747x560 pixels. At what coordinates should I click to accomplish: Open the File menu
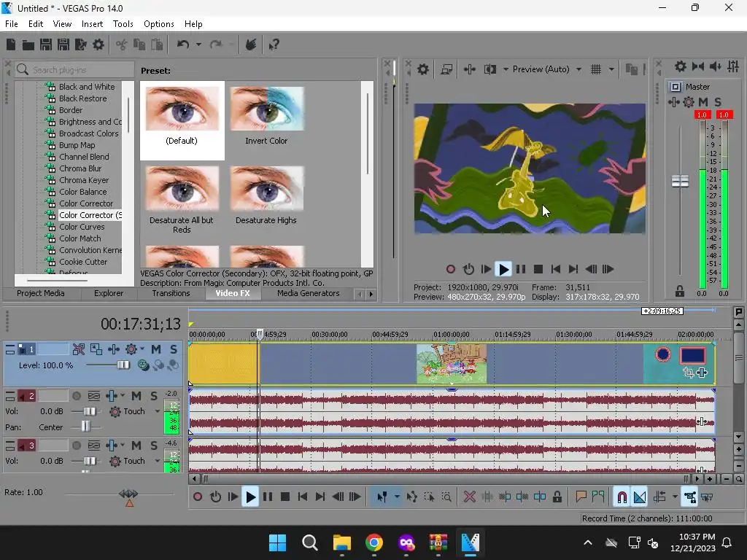point(12,24)
